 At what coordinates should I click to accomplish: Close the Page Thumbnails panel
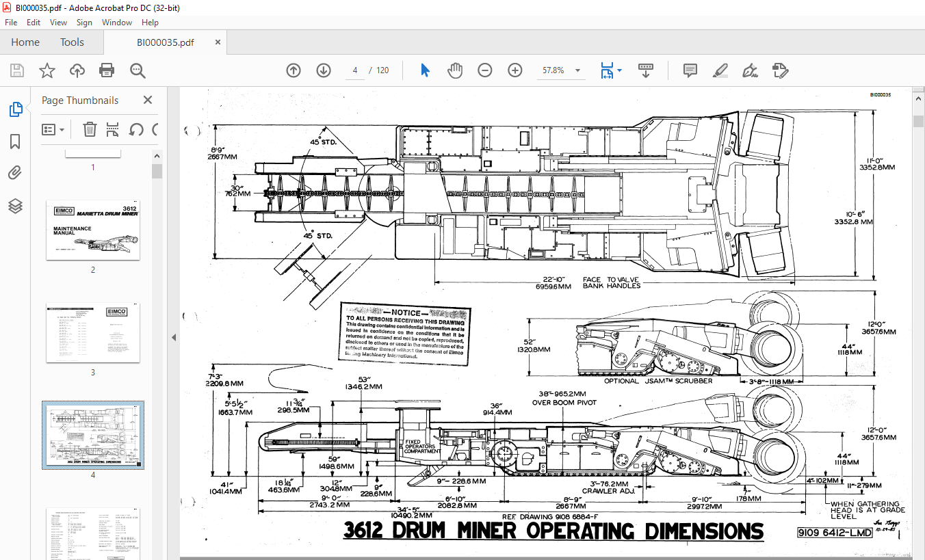(x=148, y=100)
